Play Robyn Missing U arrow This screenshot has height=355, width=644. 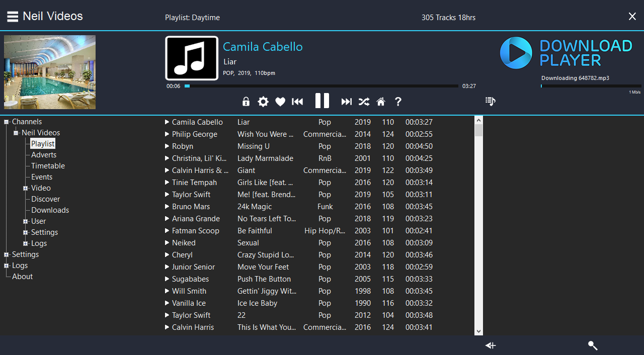167,146
